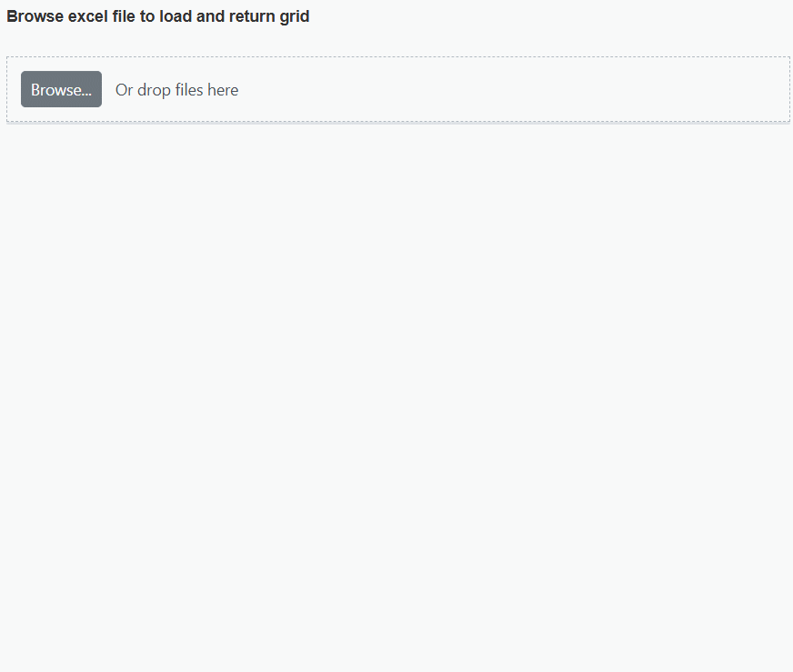The height and width of the screenshot is (672, 793).
Task: Tap the dark gray Browse... button
Action: point(61,89)
